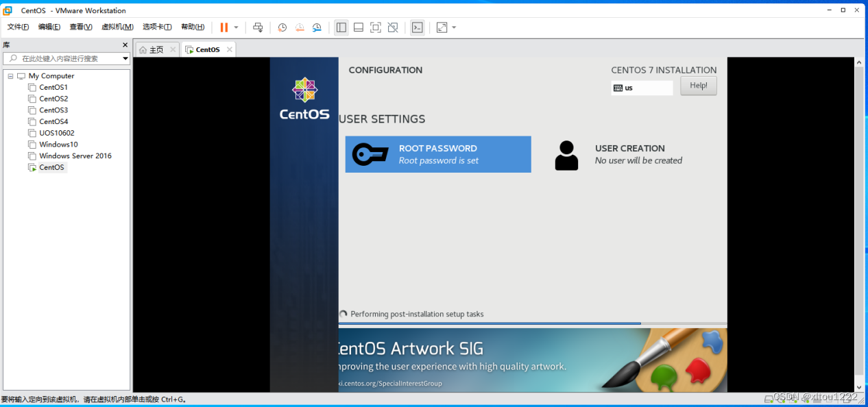Click the root password key icon
Screen dimensions: 868x407
click(x=370, y=155)
